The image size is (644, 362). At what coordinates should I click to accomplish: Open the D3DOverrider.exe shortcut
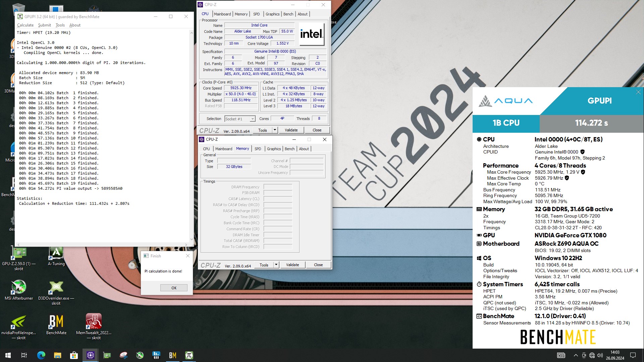tap(56, 293)
